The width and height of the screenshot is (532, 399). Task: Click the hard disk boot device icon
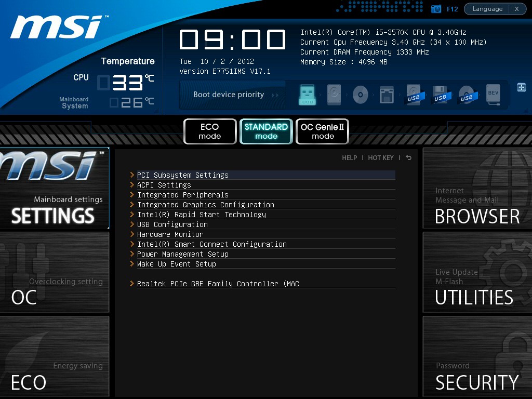pyautogui.click(x=334, y=95)
